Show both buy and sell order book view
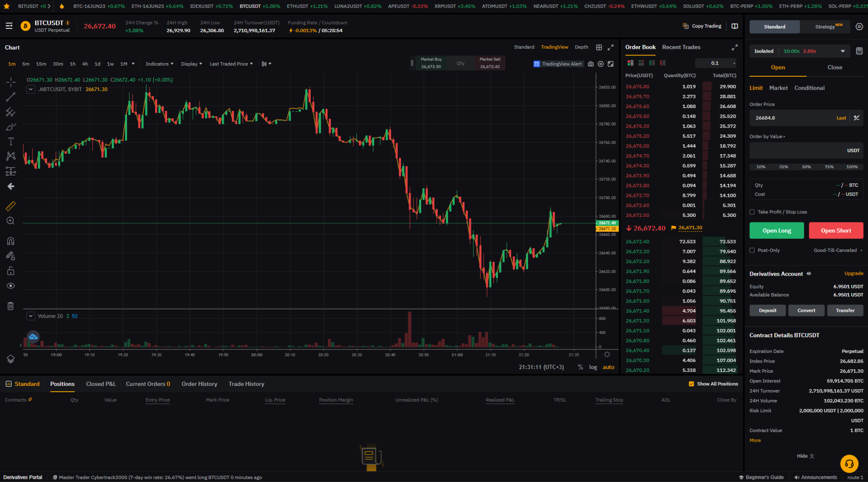The height and width of the screenshot is (482, 868). (x=631, y=63)
